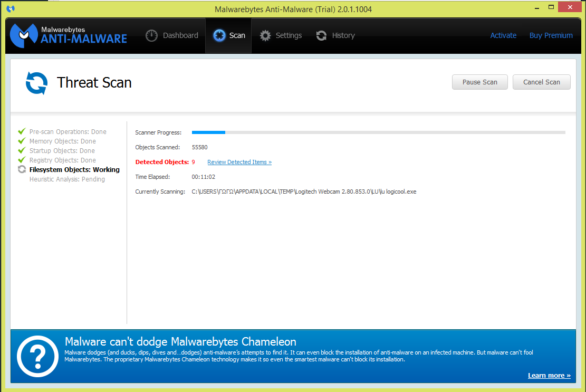Click Startup Objects: Done status

62,150
